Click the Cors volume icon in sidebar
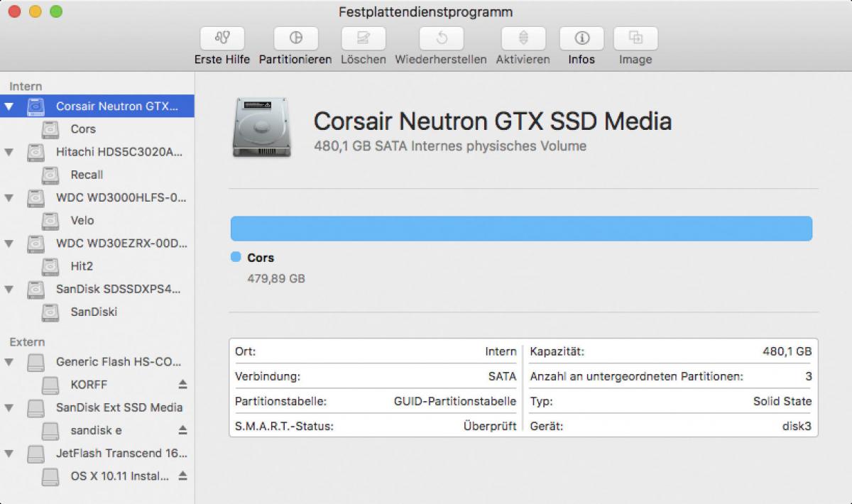Viewport: 852px width, 504px height. [x=50, y=129]
